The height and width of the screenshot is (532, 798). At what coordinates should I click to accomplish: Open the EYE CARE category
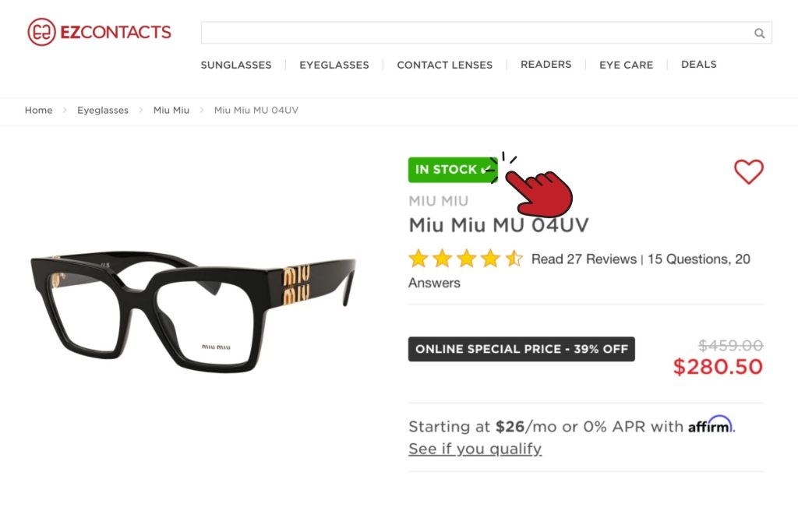click(x=626, y=65)
